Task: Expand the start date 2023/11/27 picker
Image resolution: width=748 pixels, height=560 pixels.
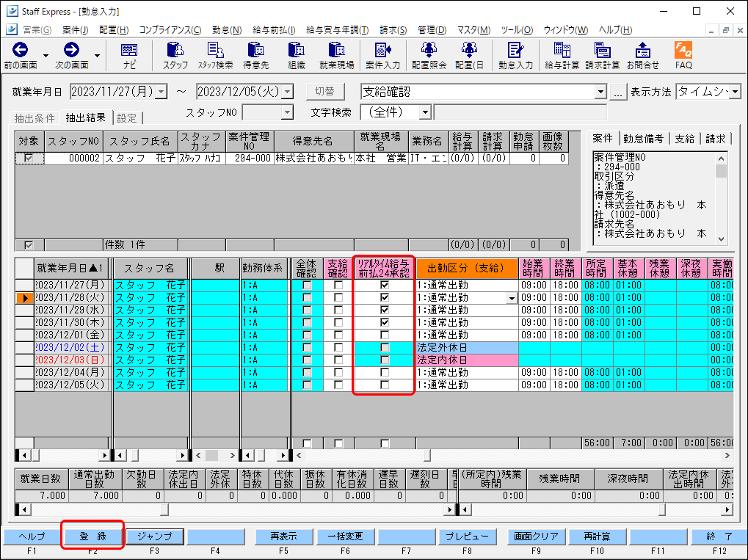Action: click(x=161, y=92)
